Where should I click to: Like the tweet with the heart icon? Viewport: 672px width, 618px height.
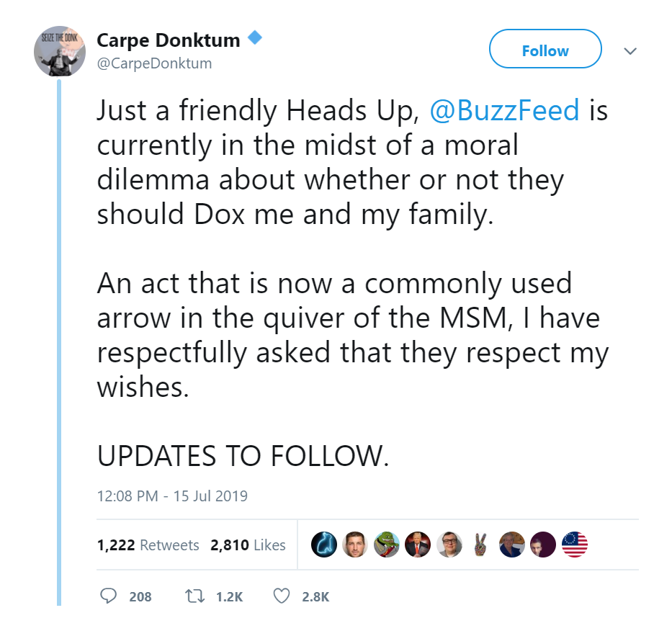point(282,596)
